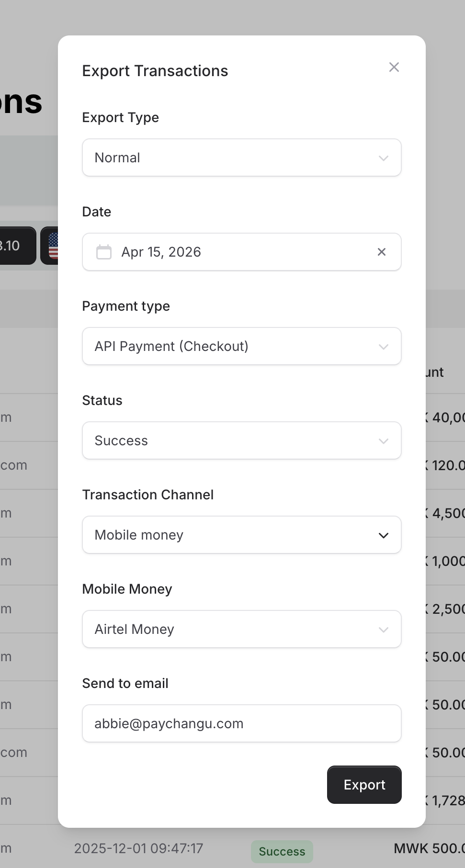Close the Export Transactions dialog

pyautogui.click(x=394, y=68)
